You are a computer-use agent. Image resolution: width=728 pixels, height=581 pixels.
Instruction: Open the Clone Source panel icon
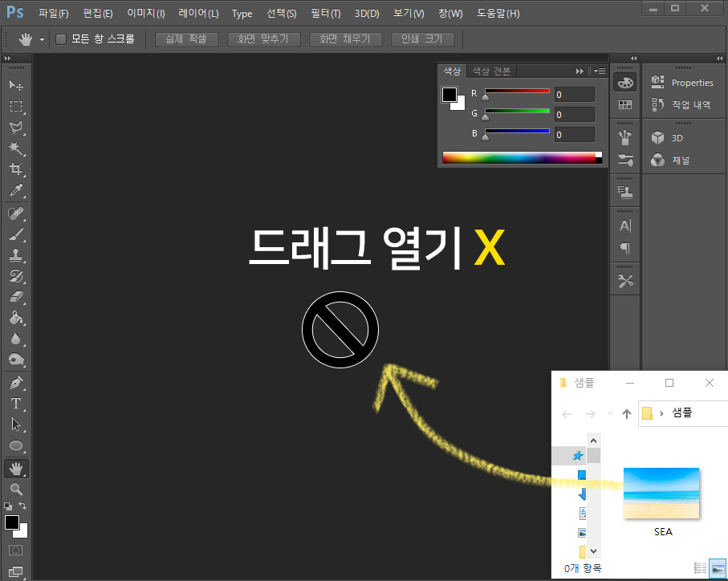[x=625, y=192]
